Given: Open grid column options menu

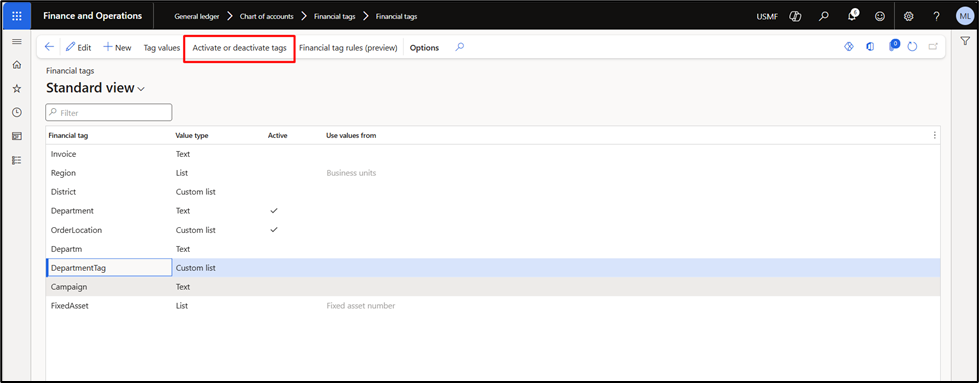Looking at the screenshot, I should tap(934, 135).
